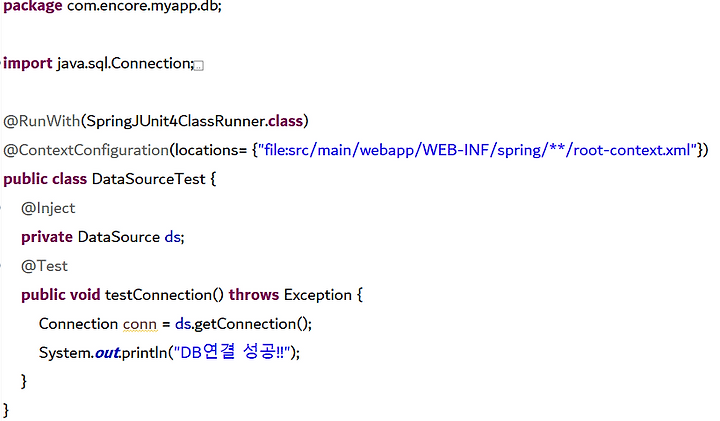Click the 'throws' keyword
Viewport: 720px width, 421px height.
click(x=254, y=295)
